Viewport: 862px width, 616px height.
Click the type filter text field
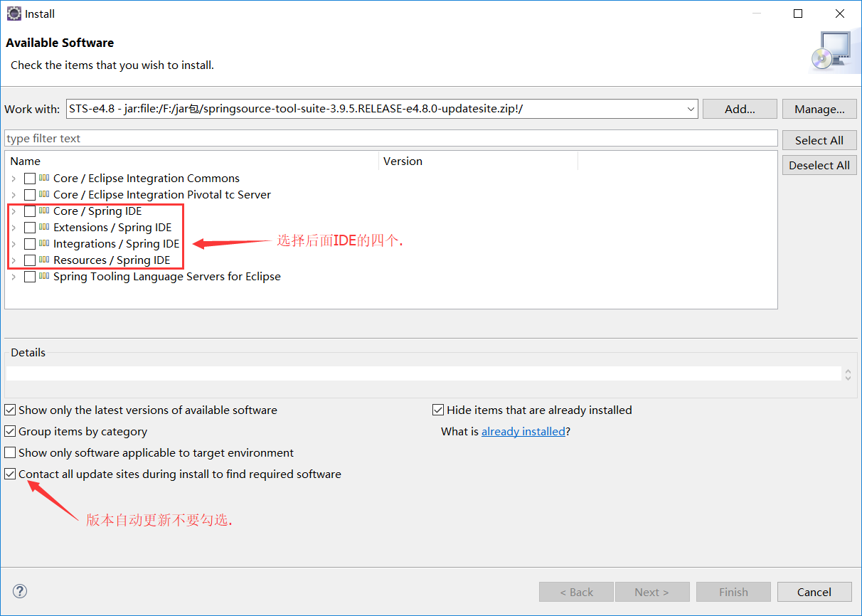click(x=391, y=138)
